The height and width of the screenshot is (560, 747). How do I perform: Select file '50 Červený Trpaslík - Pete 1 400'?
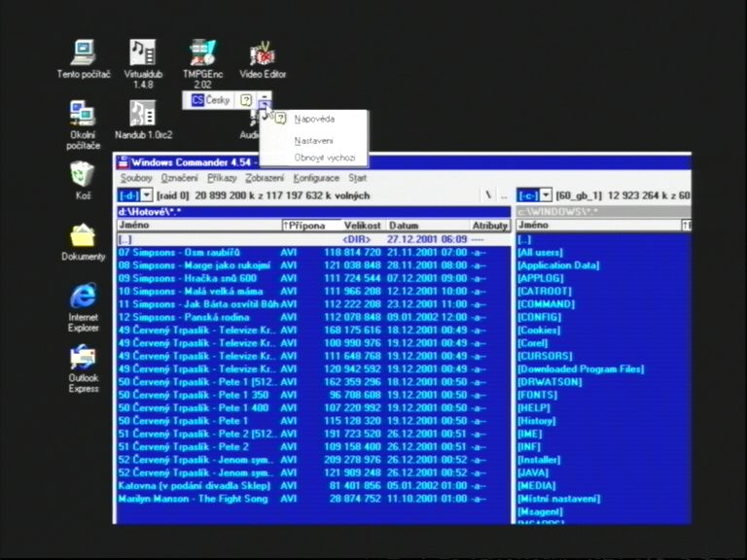click(313, 407)
